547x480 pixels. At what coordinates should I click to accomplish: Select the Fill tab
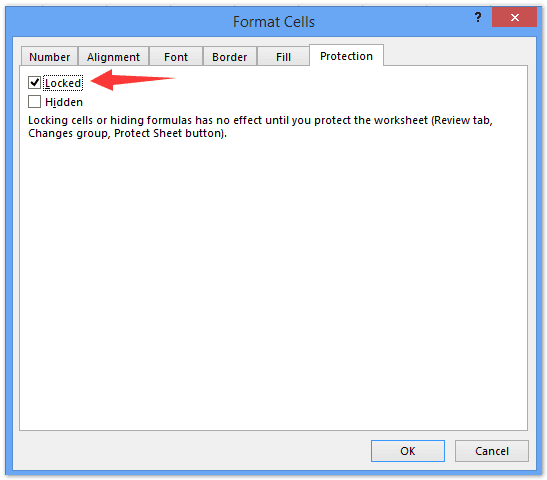pos(283,57)
